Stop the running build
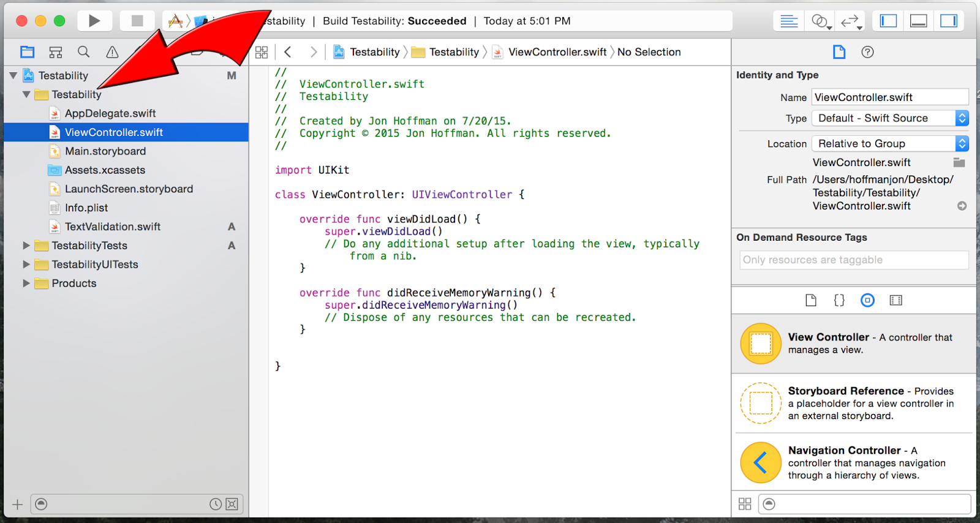 (x=137, y=21)
